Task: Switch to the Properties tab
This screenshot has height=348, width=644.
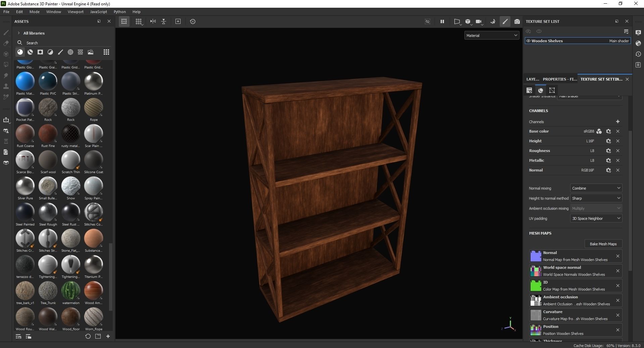Action: pos(560,79)
